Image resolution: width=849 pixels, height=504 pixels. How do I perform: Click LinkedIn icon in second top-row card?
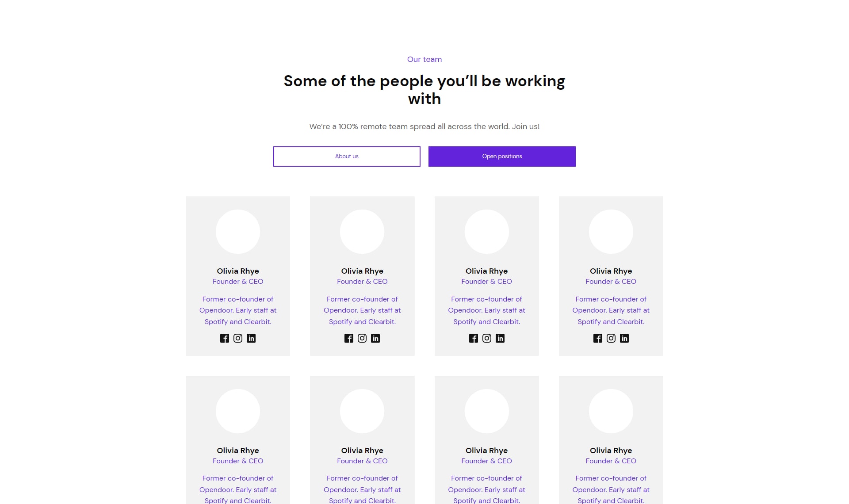coord(375,338)
